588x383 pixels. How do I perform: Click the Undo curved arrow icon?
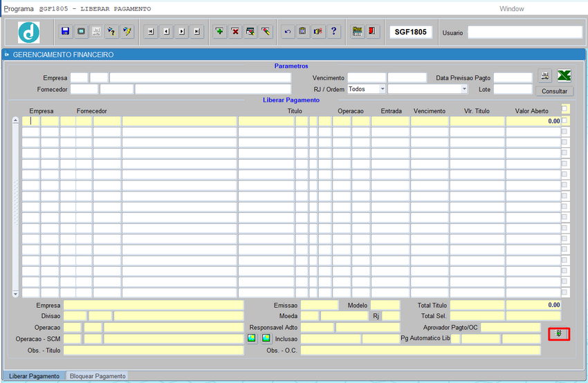pyautogui.click(x=288, y=32)
